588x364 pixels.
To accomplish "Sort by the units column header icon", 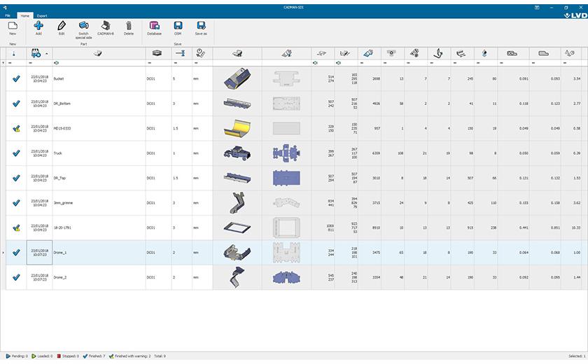I will [201, 53].
